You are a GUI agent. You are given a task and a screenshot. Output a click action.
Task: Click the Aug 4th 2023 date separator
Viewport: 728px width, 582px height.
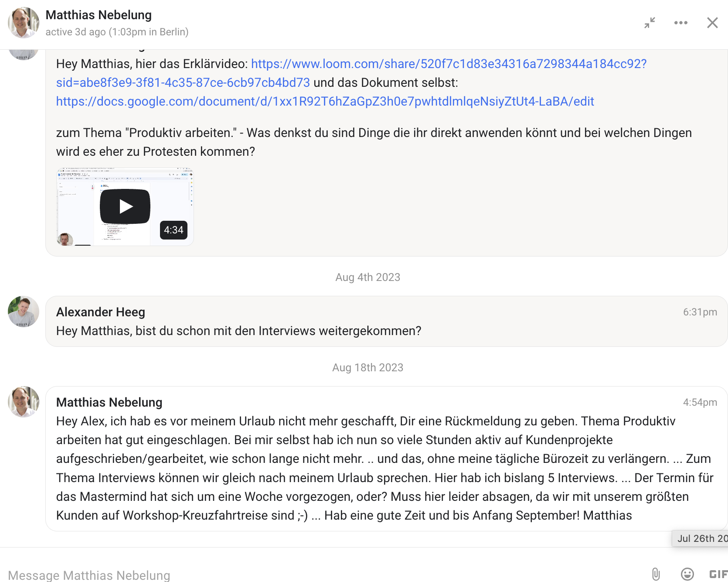pyautogui.click(x=367, y=277)
